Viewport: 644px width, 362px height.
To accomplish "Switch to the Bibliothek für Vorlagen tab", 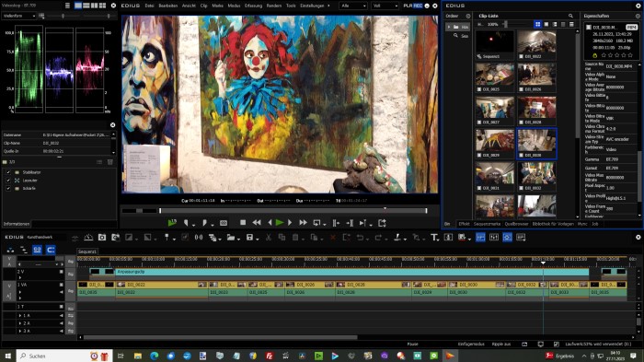I will pos(553,224).
